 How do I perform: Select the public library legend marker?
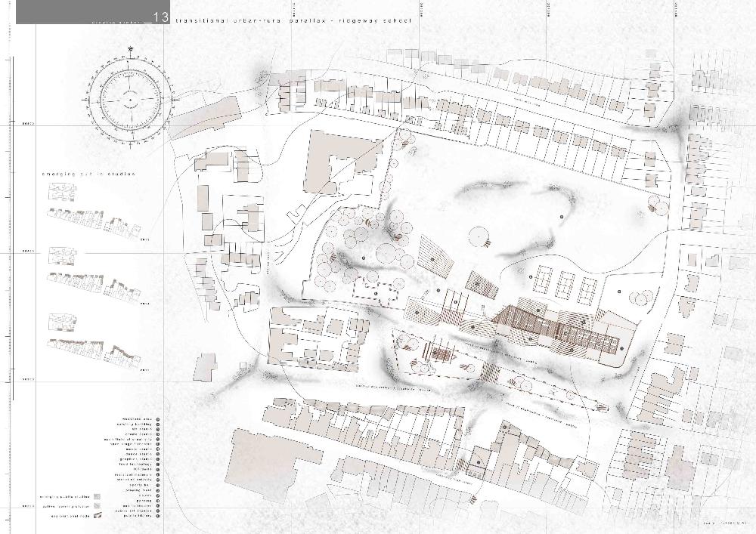[158, 516]
